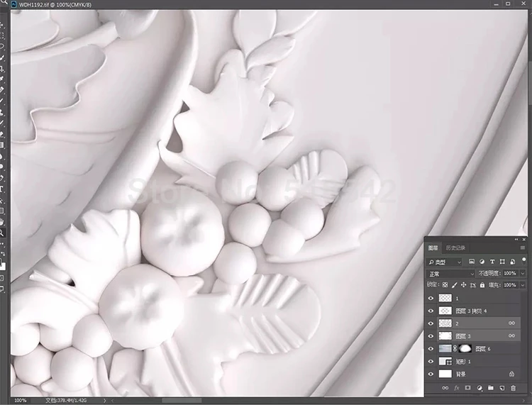Select the Move tool
Viewport: 532px width, 412px height.
point(1,25)
